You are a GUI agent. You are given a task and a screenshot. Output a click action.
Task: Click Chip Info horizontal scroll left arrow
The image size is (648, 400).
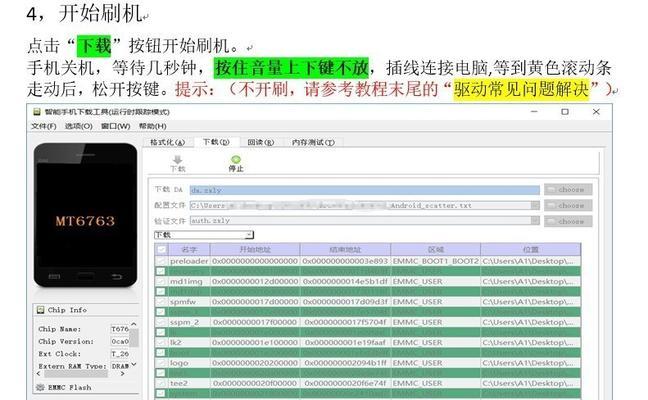pos(39,374)
